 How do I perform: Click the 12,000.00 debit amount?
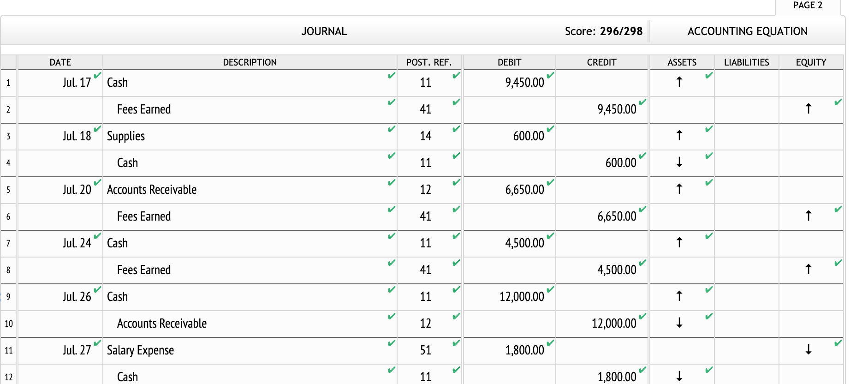(522, 297)
